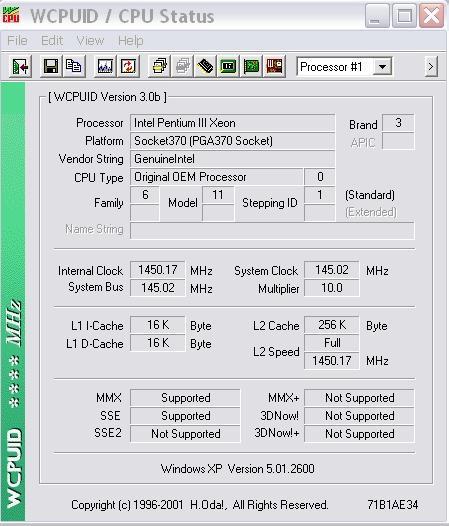
Task: Click the CPU Type value '0'
Action: (320, 177)
